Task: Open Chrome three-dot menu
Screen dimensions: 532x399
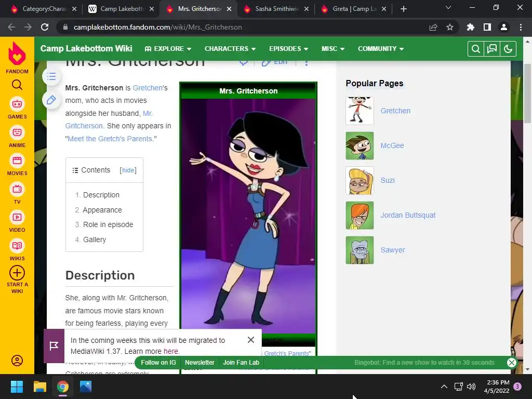Action: coord(521,27)
